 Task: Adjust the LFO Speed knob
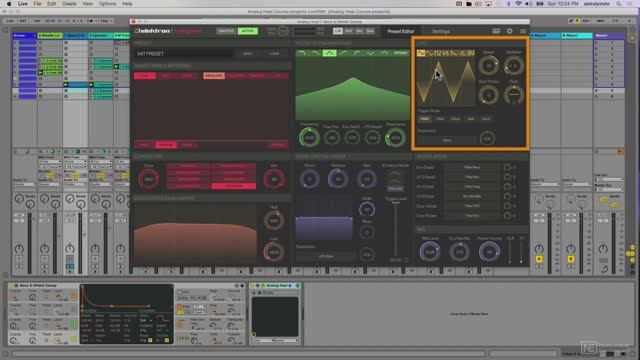(489, 65)
